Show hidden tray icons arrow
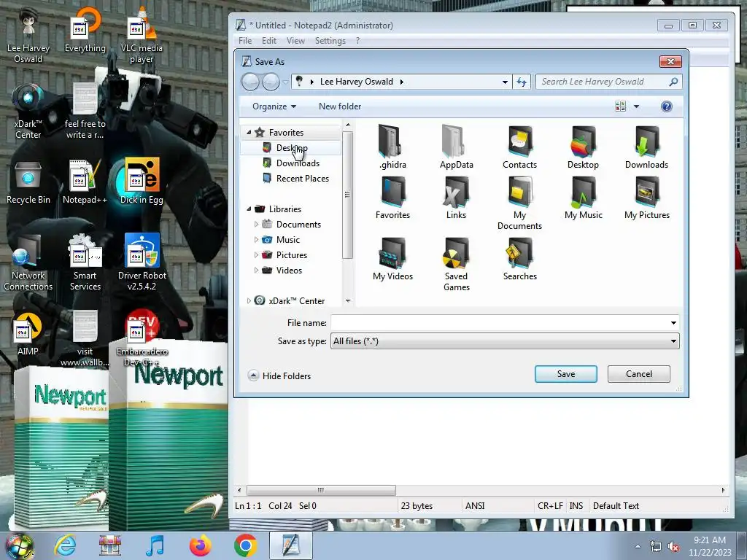Image resolution: width=747 pixels, height=560 pixels. pyautogui.click(x=638, y=546)
